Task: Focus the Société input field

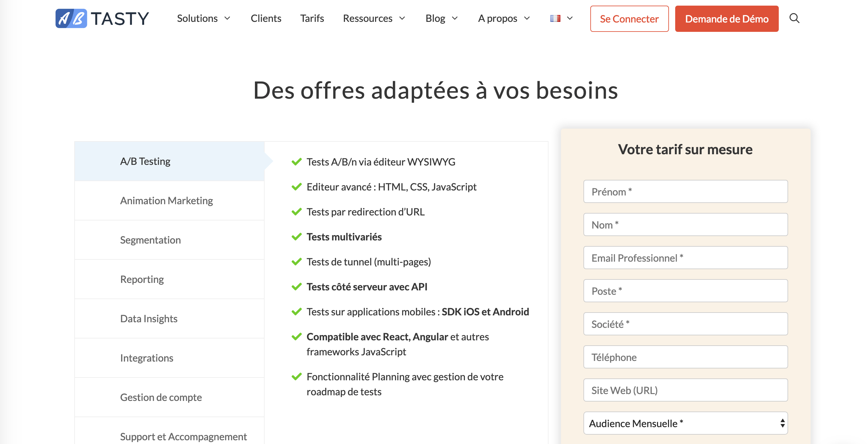Action: pyautogui.click(x=685, y=324)
